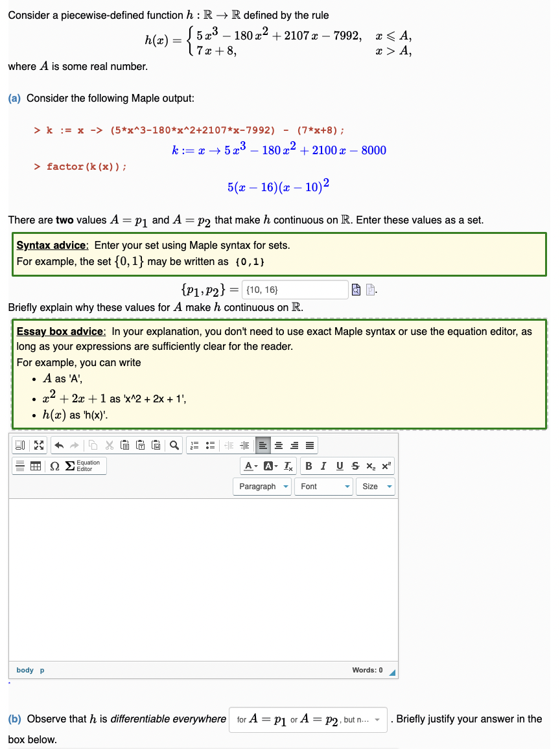Open the Size dropdown

point(375,487)
